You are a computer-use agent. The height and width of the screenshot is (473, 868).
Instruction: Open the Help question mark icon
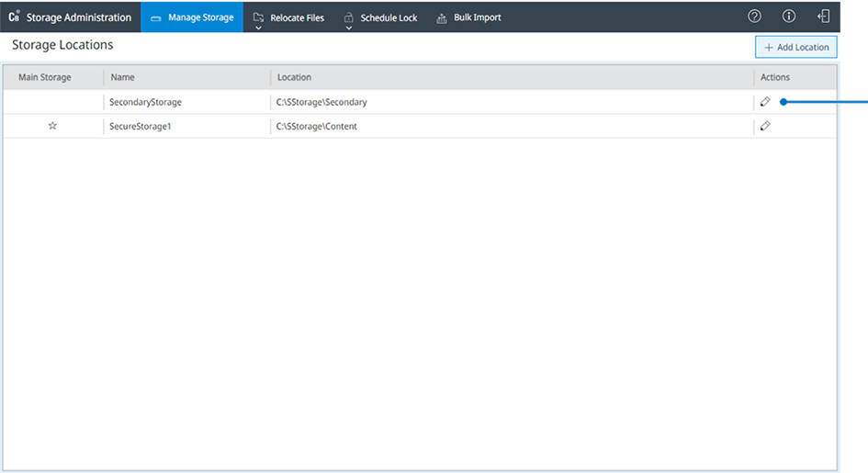[x=755, y=17]
